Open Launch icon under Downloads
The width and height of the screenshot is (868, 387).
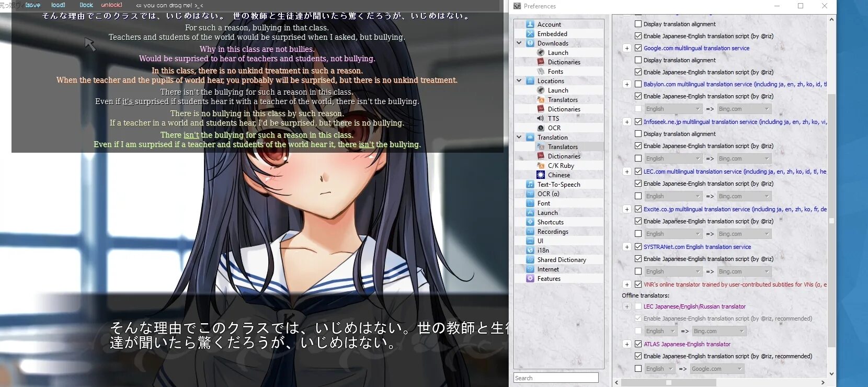(541, 53)
